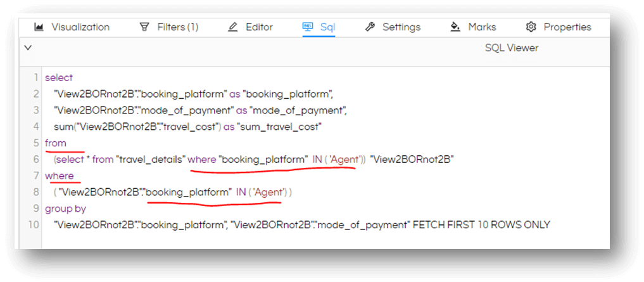Click the Marks paint bucket icon
Viewport: 644px width, 282px height.
[455, 27]
